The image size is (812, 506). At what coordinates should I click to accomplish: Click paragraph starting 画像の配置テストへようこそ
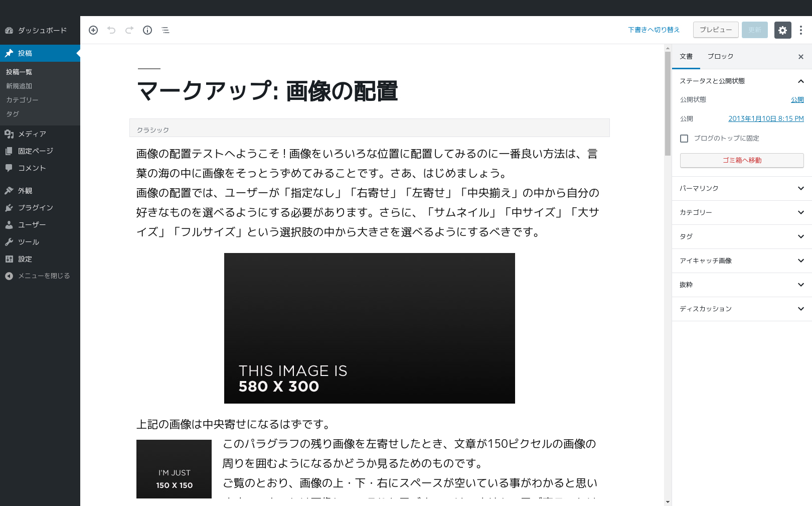pyautogui.click(x=368, y=164)
